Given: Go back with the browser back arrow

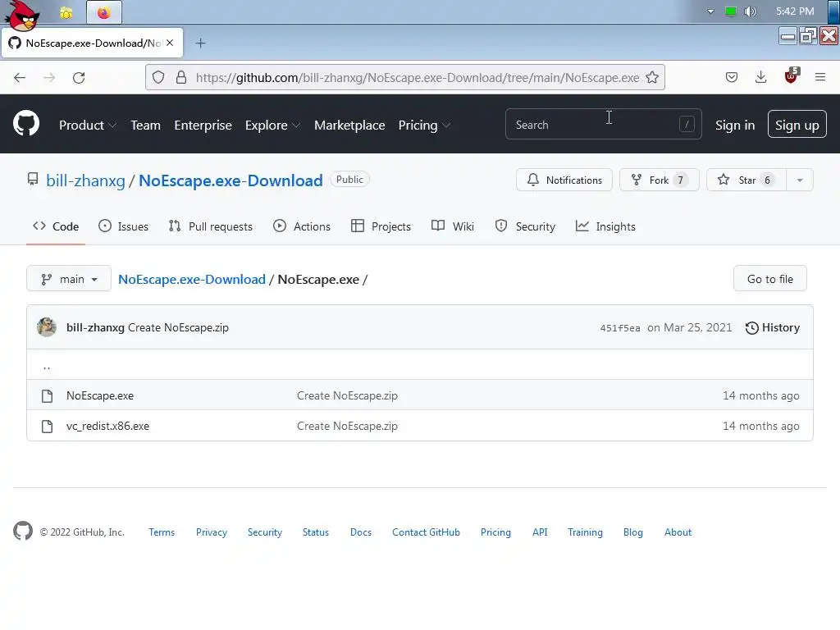Looking at the screenshot, I should 20,78.
